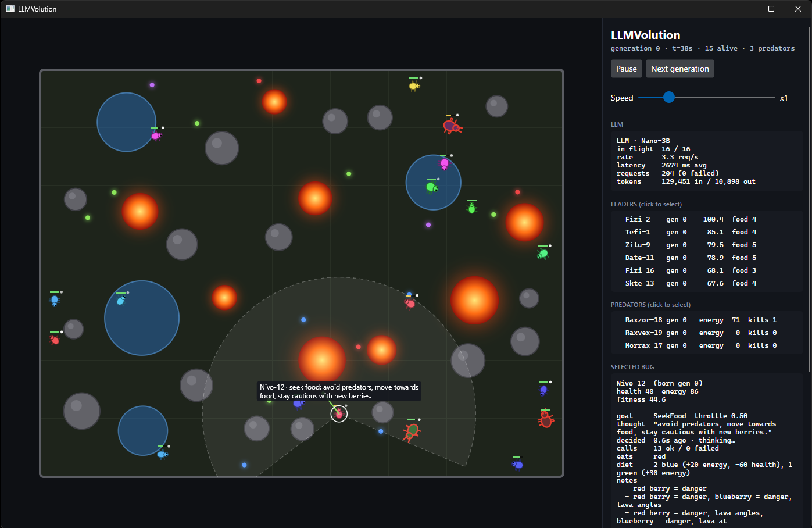Select the dark blue bug in the bottom-right corner
The image size is (812, 528).
(517, 465)
